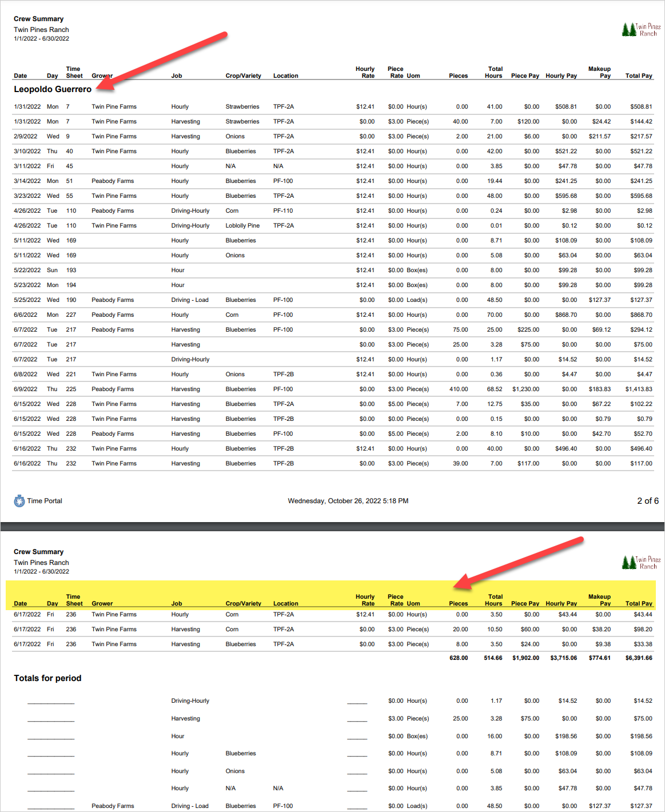Viewport: 665px width, 812px height.
Task: Select the 3/10/2022 date cell
Action: (x=27, y=152)
